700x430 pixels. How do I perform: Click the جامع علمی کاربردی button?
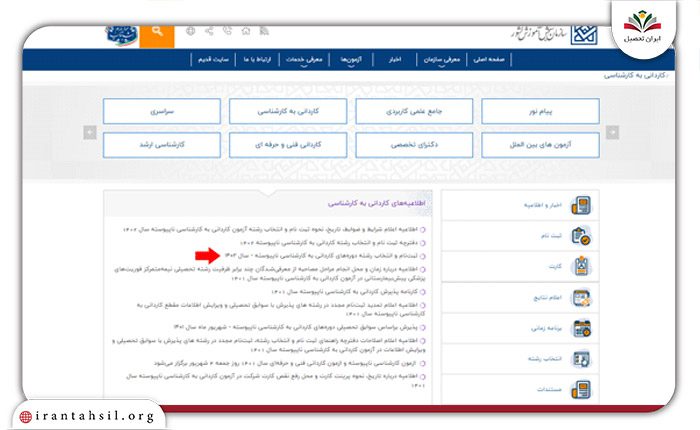[x=414, y=111]
